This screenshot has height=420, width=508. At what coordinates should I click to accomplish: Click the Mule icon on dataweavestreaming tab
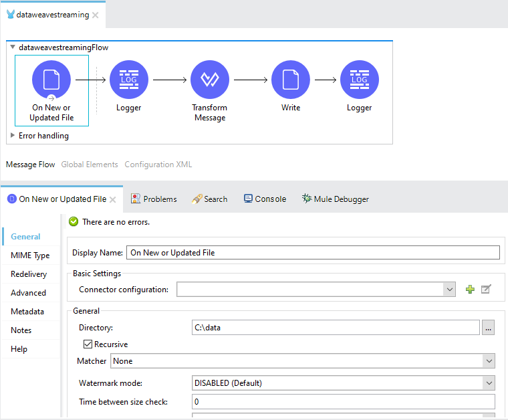(x=11, y=15)
